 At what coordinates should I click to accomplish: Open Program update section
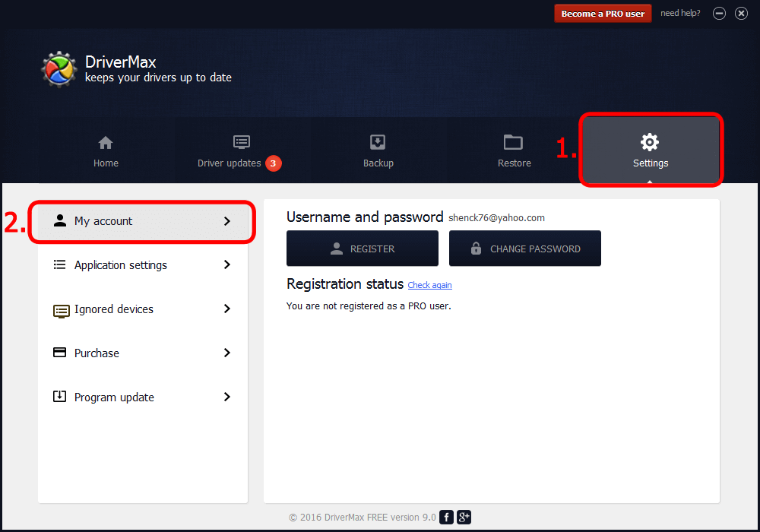[143, 397]
